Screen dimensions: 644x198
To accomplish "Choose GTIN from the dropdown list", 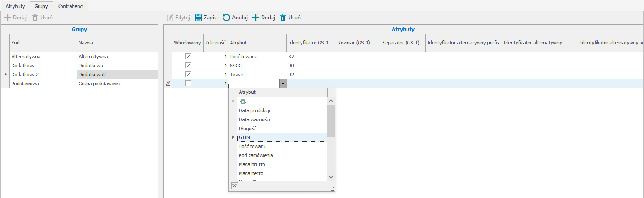I will (282, 137).
